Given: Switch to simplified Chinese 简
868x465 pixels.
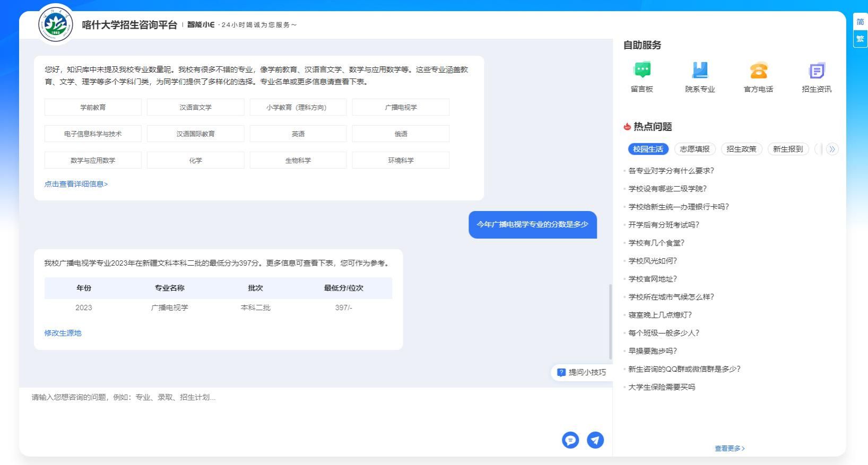Looking at the screenshot, I should pyautogui.click(x=860, y=22).
